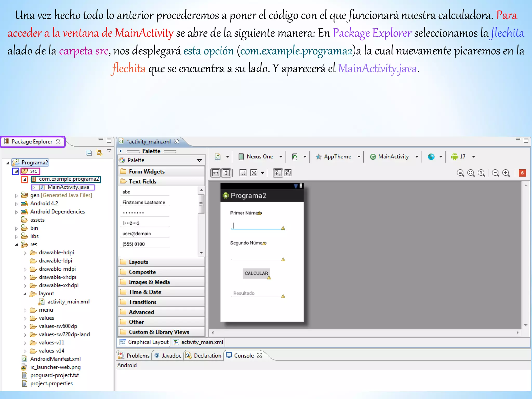Open the Declaration tab
Image resolution: width=532 pixels, height=399 pixels.
(x=203, y=356)
